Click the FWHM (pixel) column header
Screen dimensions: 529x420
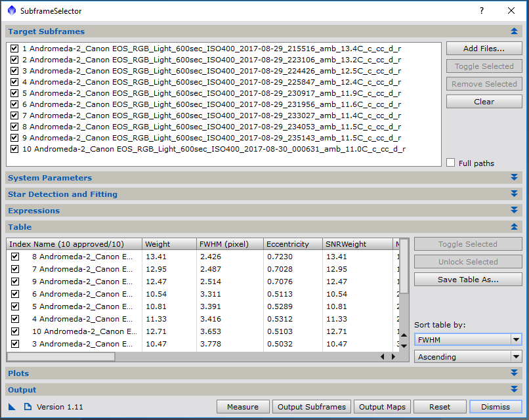point(230,244)
